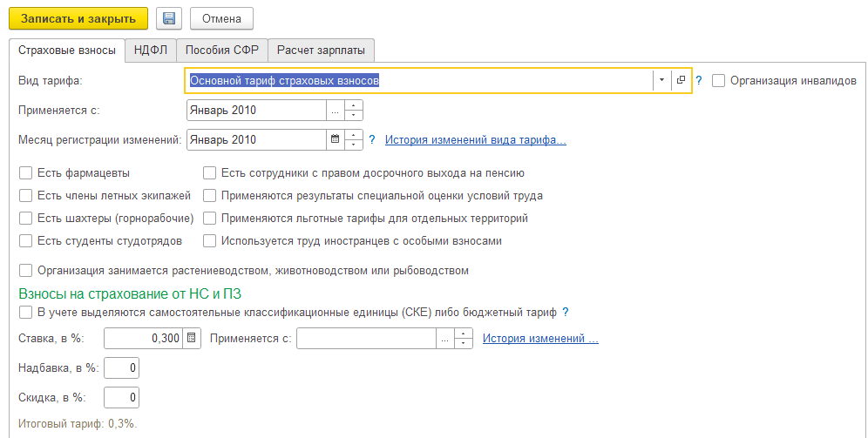Click Месяц регистрации изменений date field

tap(257, 139)
